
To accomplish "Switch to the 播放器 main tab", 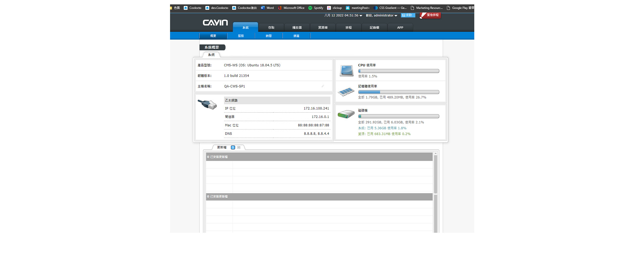I will (297, 28).
